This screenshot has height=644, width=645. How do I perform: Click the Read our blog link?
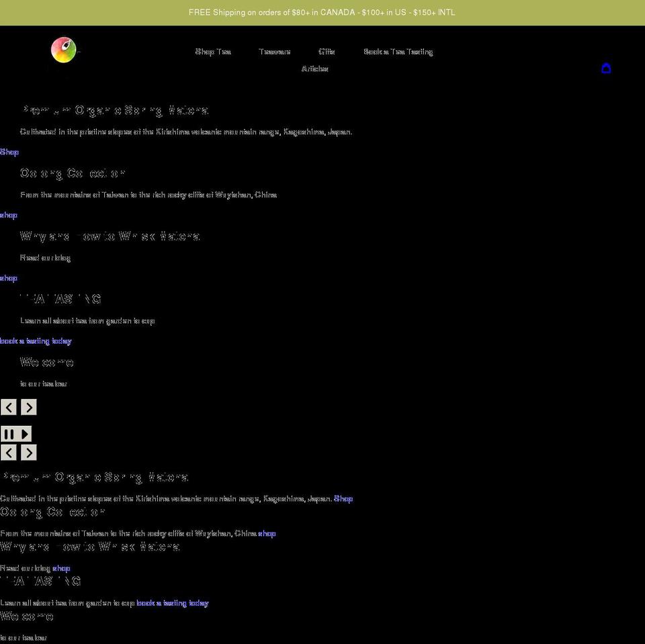click(x=44, y=257)
